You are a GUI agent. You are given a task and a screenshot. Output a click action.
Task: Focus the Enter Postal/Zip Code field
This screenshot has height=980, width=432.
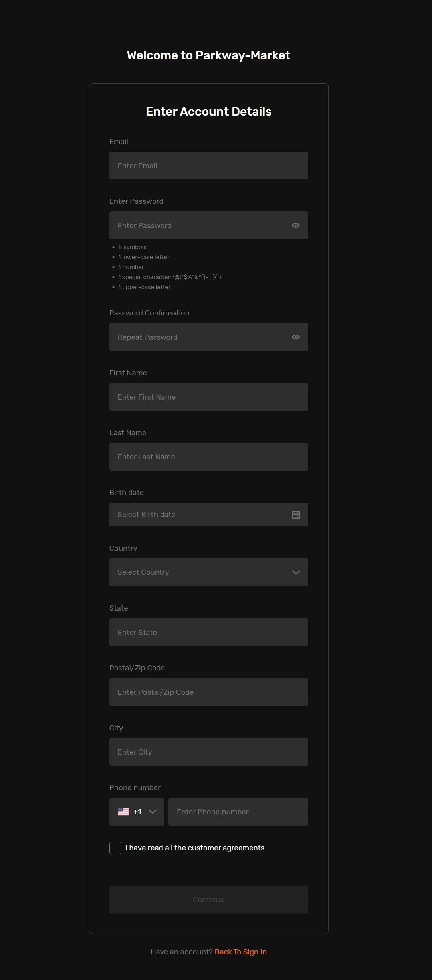(209, 692)
